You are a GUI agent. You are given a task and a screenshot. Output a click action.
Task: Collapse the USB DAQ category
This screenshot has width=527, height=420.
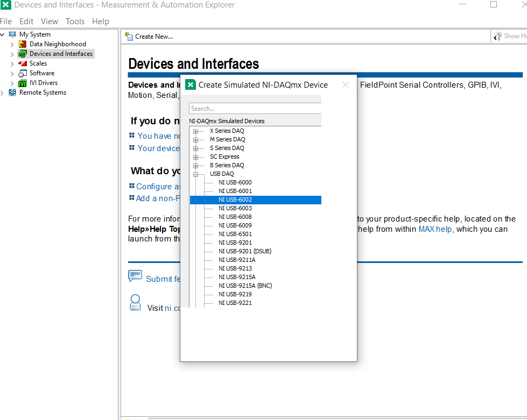[195, 174]
